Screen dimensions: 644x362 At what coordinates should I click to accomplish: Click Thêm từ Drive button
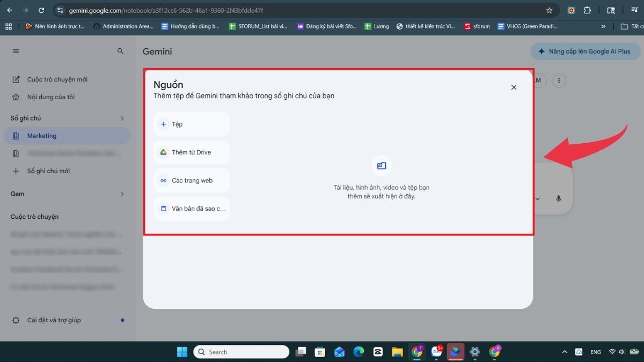192,152
